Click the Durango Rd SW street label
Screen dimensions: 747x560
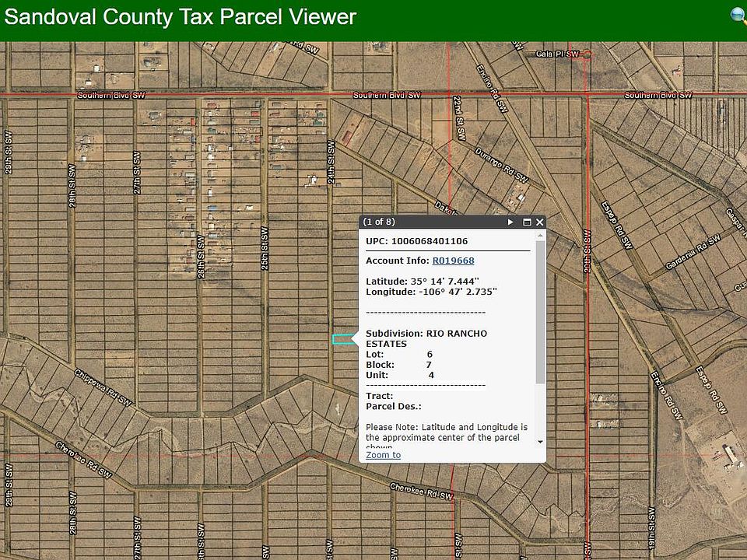(501, 166)
